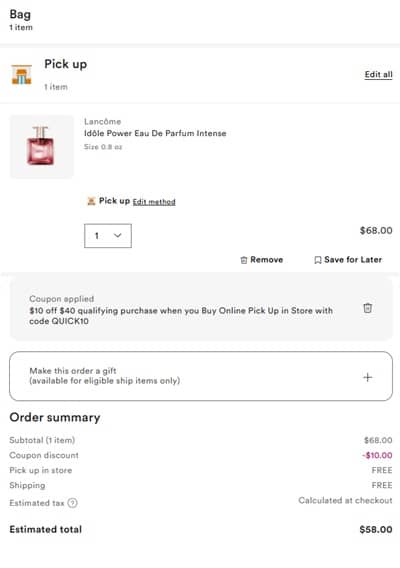This screenshot has height=568, width=400.
Task: Click the trash icon to delete coupon QUICK10
Action: click(x=367, y=308)
